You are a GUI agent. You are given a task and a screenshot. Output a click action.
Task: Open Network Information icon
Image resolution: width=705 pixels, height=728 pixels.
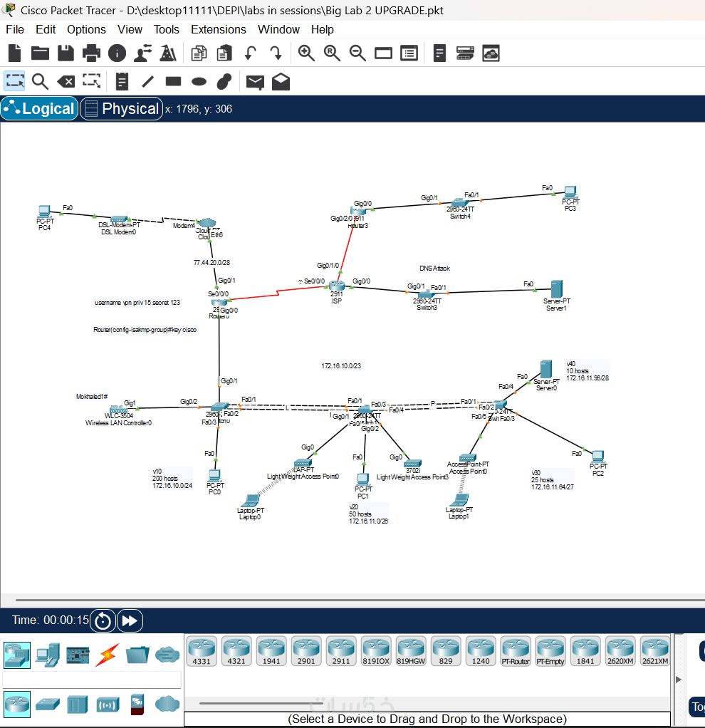[117, 53]
